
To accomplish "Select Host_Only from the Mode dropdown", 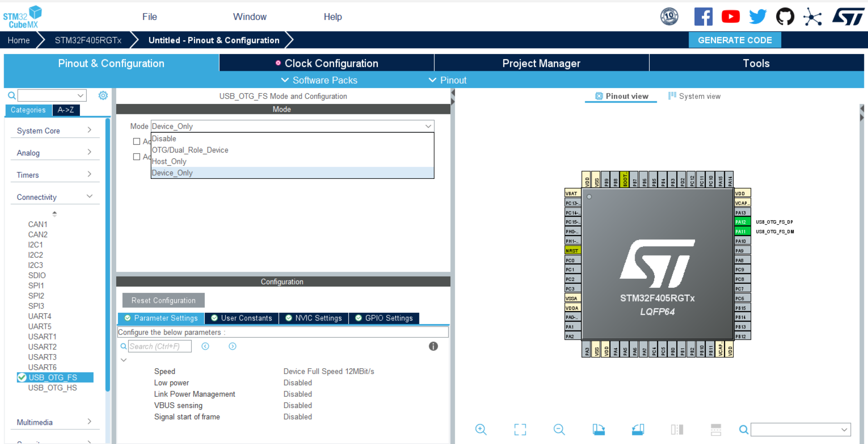I will pyautogui.click(x=169, y=161).
